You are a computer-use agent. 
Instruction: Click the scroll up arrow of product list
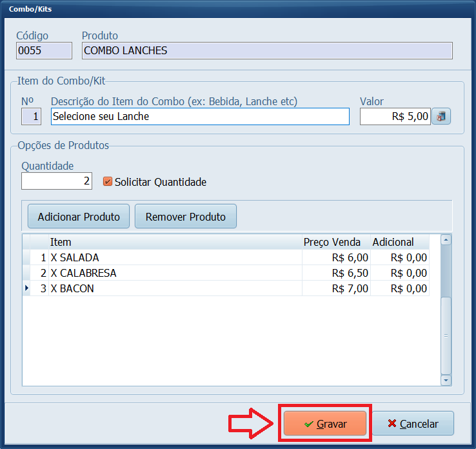pos(446,240)
